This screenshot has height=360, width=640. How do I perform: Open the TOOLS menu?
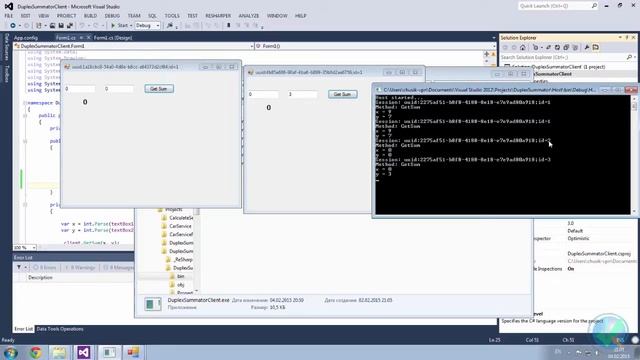172,16
